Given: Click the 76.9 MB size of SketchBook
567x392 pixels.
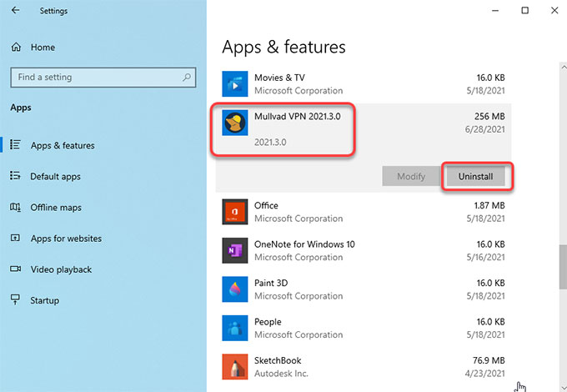Looking at the screenshot, I should (x=489, y=360).
